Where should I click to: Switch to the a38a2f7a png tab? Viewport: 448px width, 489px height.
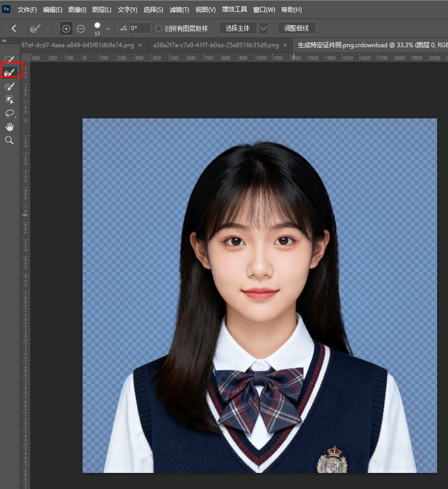pos(215,45)
